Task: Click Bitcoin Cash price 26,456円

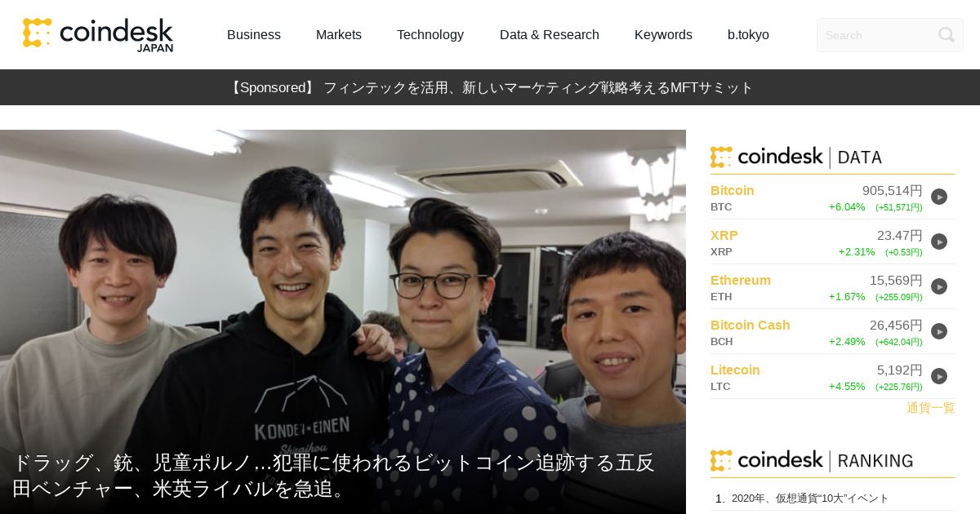Action: click(896, 325)
